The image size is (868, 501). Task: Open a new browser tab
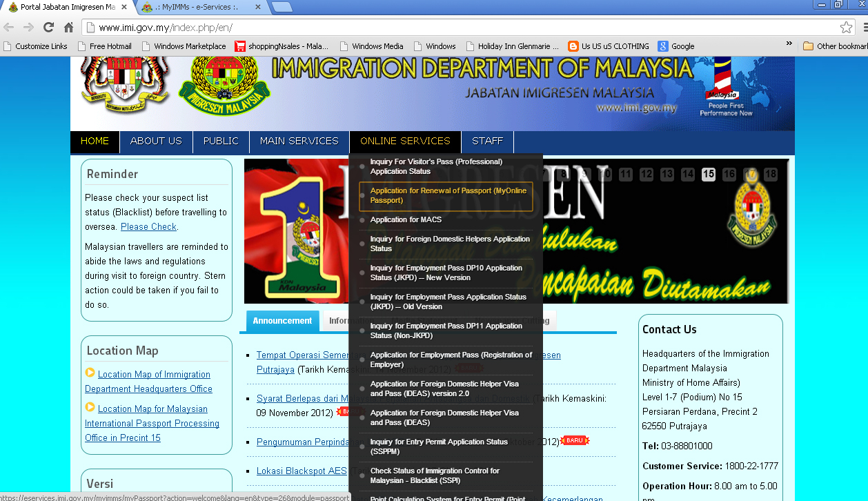pyautogui.click(x=282, y=7)
